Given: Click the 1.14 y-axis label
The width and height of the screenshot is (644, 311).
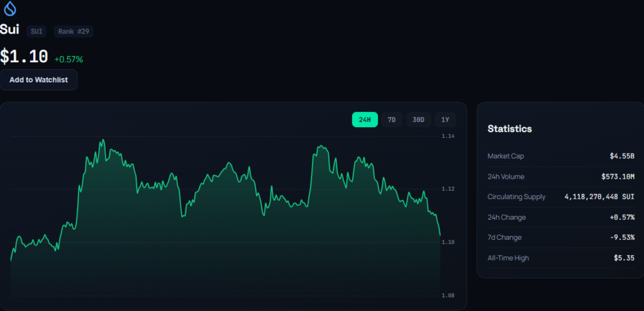Looking at the screenshot, I should click(448, 136).
